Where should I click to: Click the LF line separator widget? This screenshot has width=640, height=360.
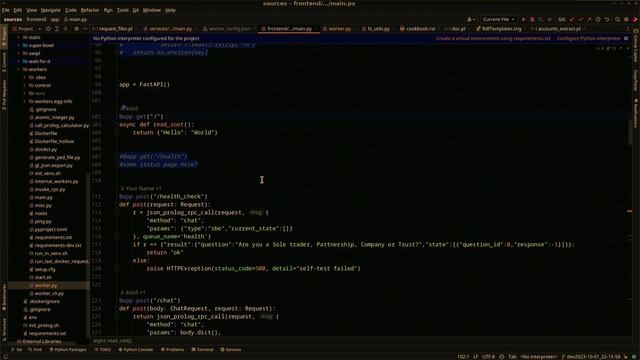[476, 357]
